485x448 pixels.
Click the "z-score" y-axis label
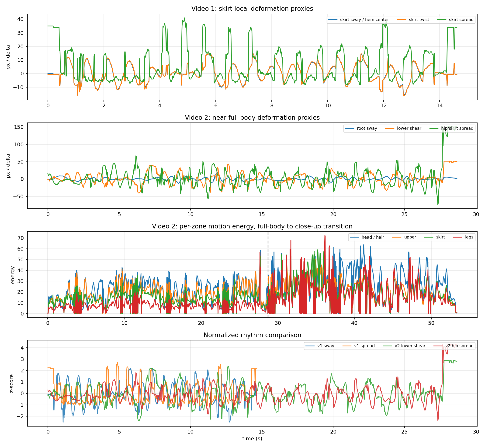click(11, 384)
